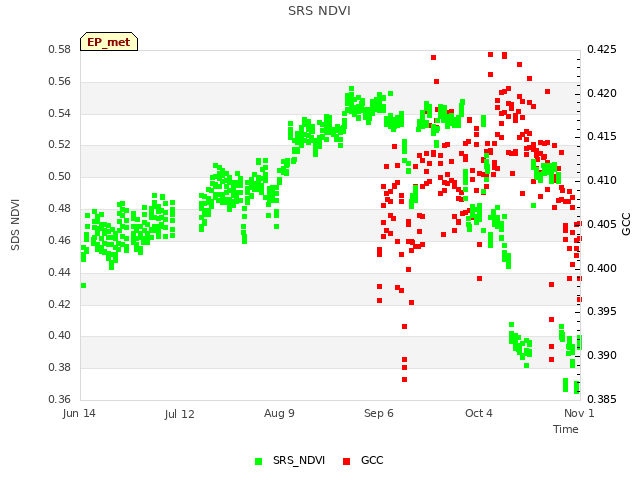Click the Jul 12 date tick label
Viewport: 640px width, 480px height.
pos(179,414)
